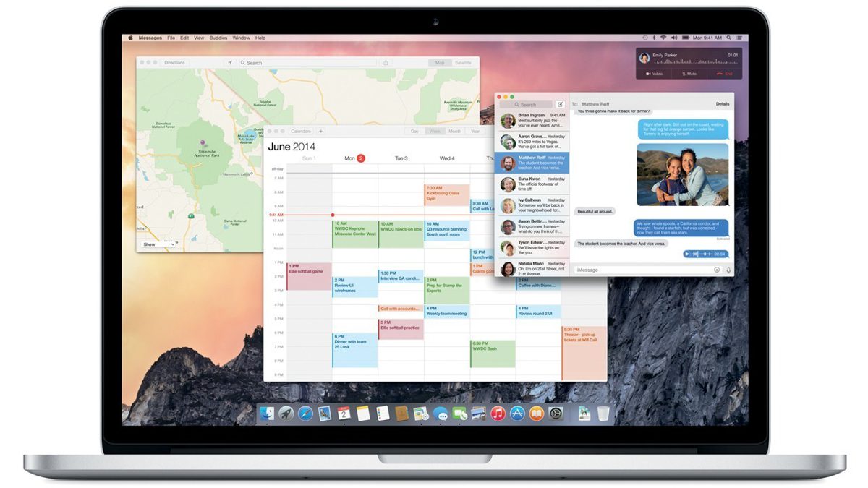Launch iTunes from the Dock
This screenshot has width=868, height=488.
(x=498, y=414)
